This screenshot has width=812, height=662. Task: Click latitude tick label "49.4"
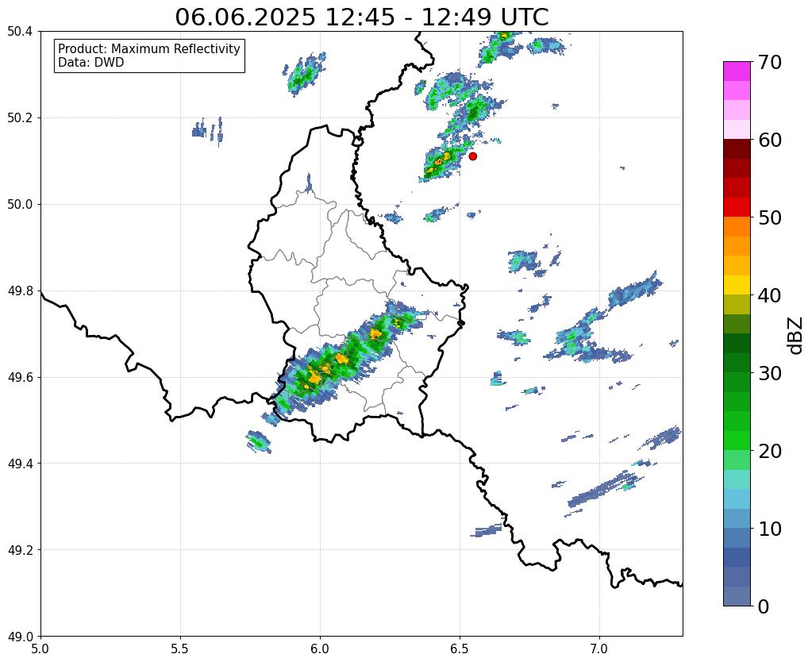coord(20,464)
